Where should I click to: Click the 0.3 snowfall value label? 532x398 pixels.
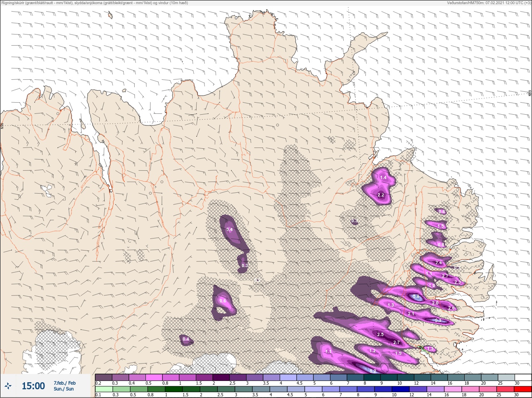coord(244,265)
